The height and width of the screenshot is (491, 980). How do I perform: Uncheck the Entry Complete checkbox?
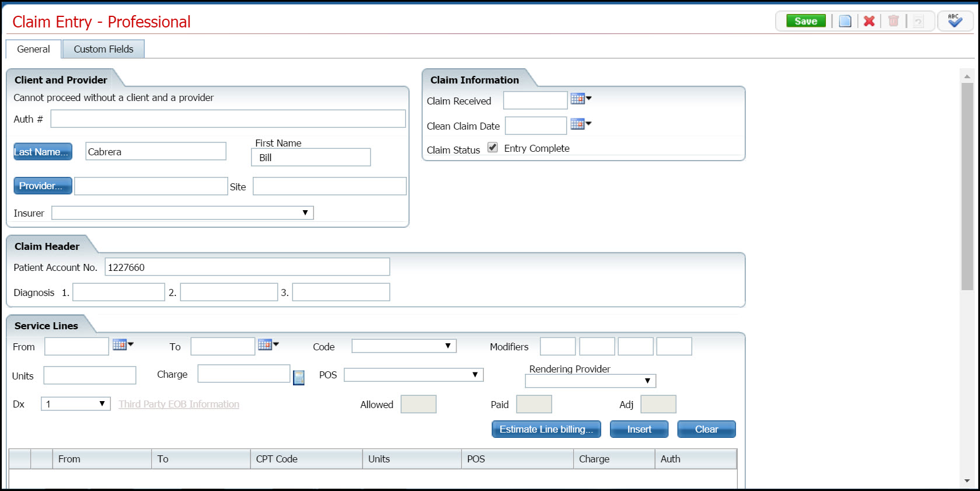[493, 147]
